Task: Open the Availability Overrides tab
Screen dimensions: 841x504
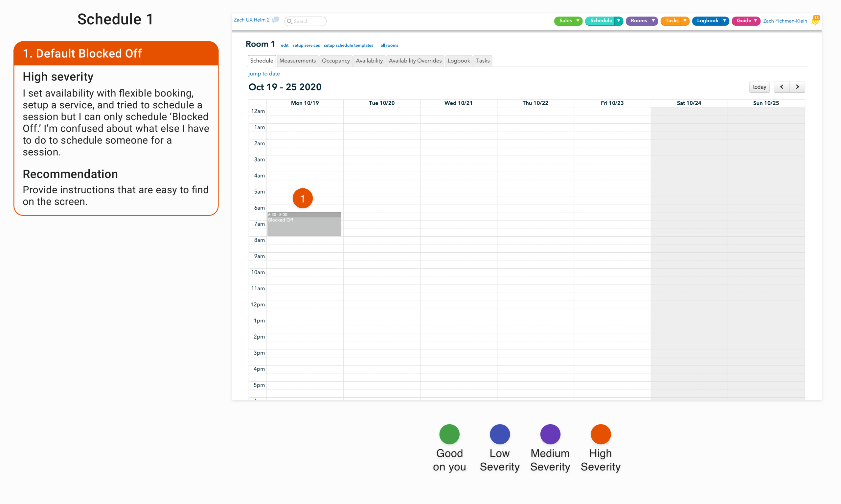Action: point(415,61)
